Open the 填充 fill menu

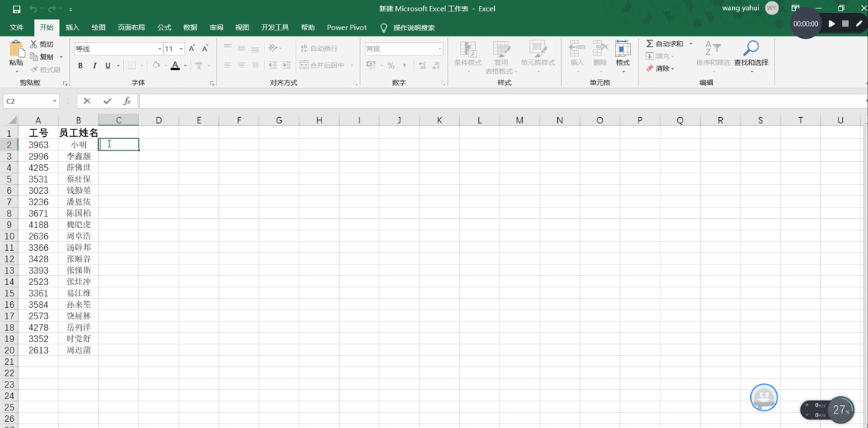[x=660, y=56]
